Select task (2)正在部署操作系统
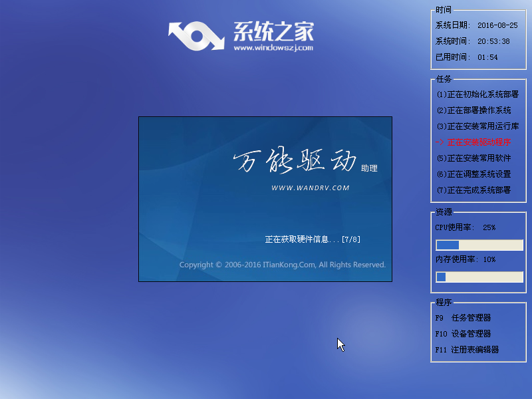 coord(473,110)
